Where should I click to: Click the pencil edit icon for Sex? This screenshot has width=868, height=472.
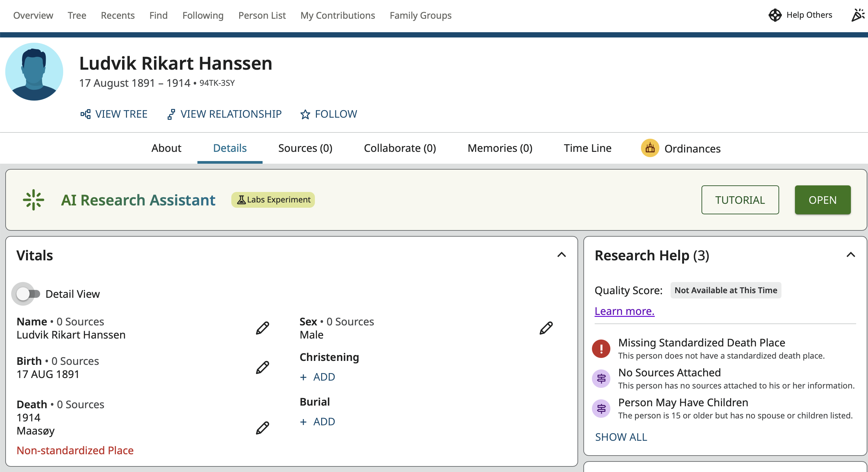point(546,328)
